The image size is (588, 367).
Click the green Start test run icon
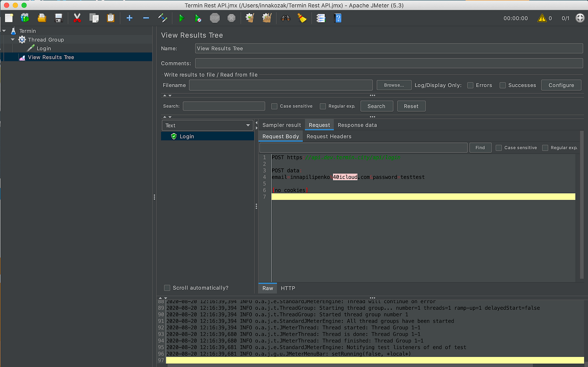[x=181, y=18]
